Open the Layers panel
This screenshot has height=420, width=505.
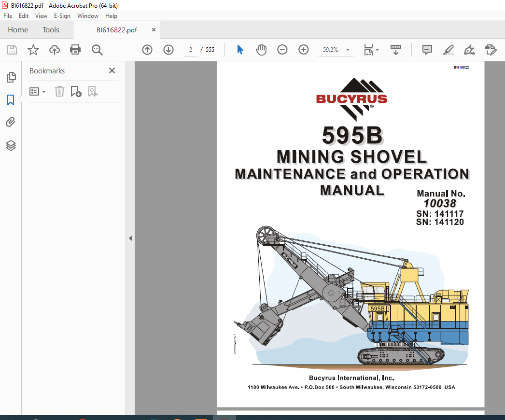click(11, 145)
